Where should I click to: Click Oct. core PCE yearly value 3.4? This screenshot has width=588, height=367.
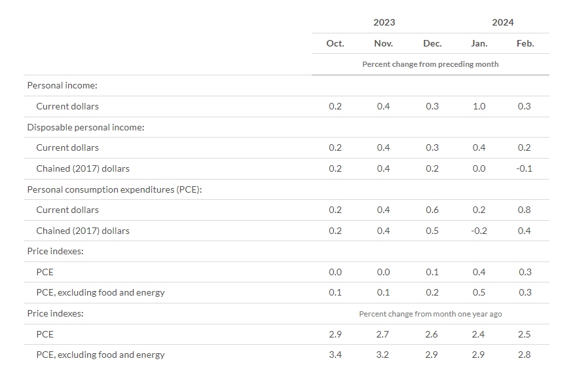tap(335, 355)
